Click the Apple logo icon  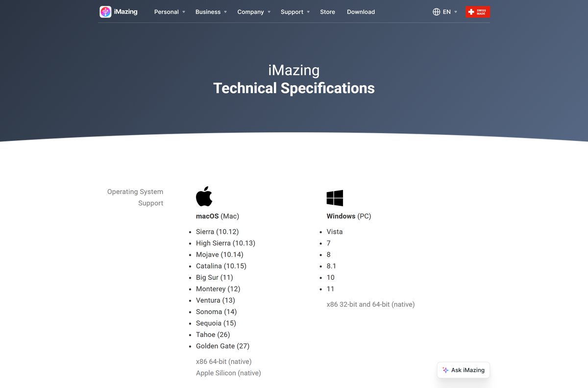tap(204, 196)
